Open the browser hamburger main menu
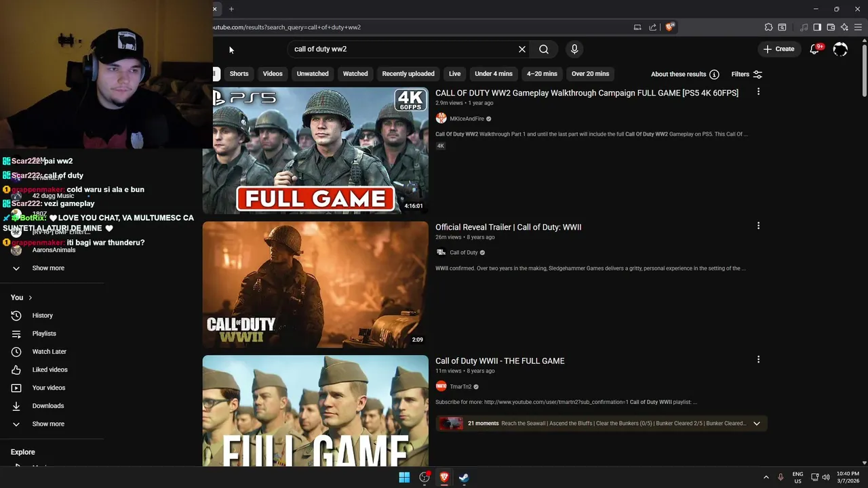Screen dimensions: 868x488 858,27
